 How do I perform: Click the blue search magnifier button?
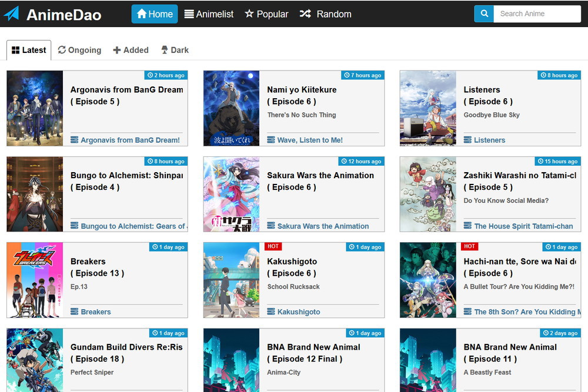click(484, 14)
